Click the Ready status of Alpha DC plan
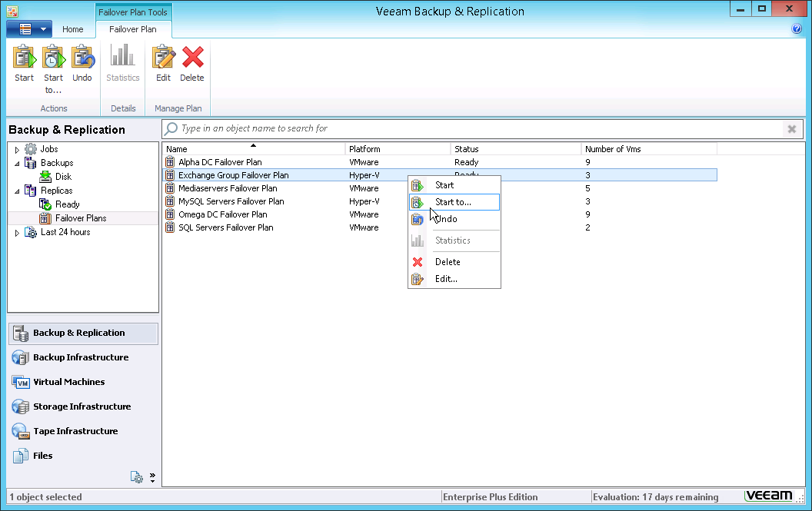Screen dimensions: 812x511 [467, 162]
